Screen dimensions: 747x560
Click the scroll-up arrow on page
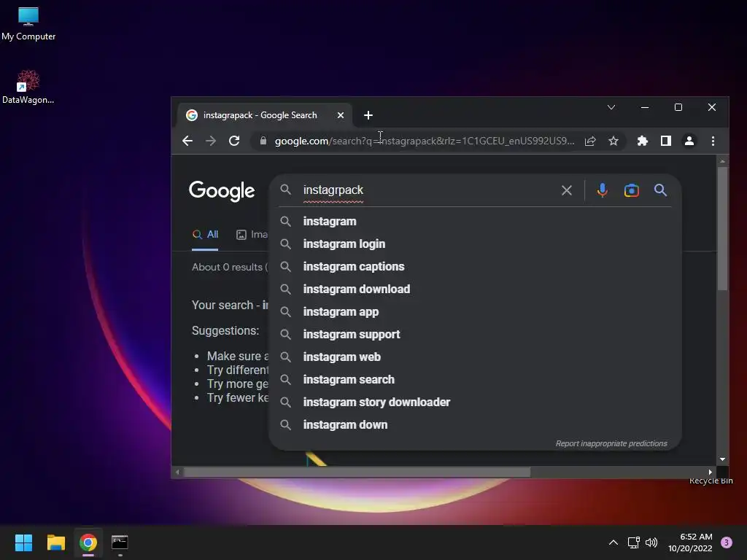pos(722,161)
